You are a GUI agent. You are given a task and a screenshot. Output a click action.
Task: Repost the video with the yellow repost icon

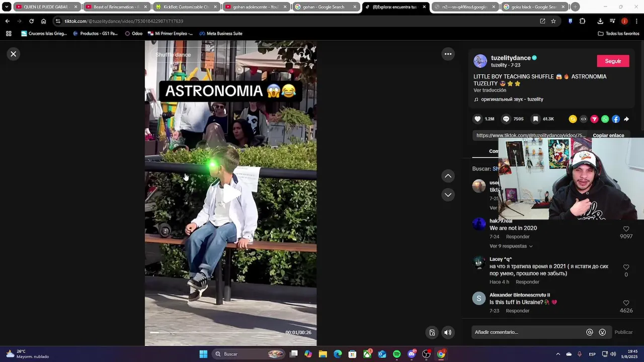click(573, 119)
